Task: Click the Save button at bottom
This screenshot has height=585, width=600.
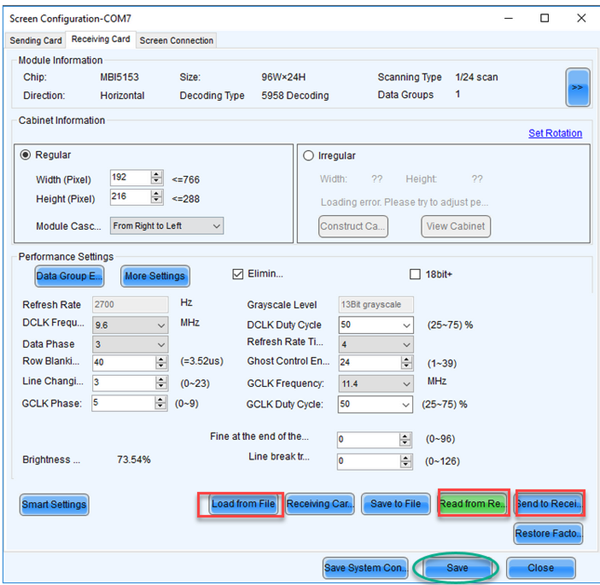Action: (x=458, y=568)
